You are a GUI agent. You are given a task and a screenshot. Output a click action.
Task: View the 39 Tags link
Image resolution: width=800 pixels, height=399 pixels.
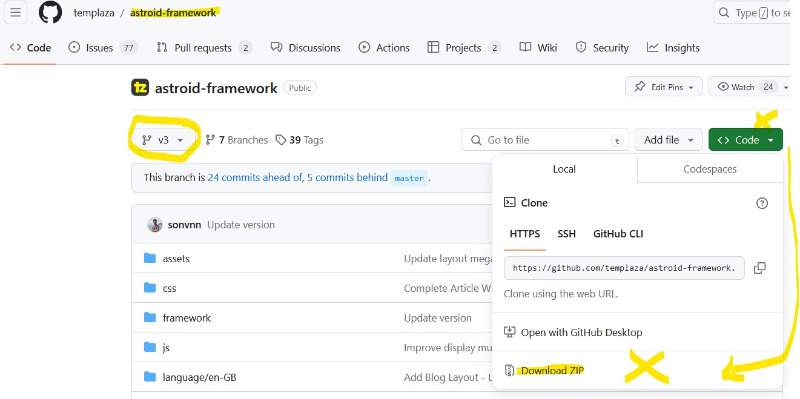click(299, 140)
